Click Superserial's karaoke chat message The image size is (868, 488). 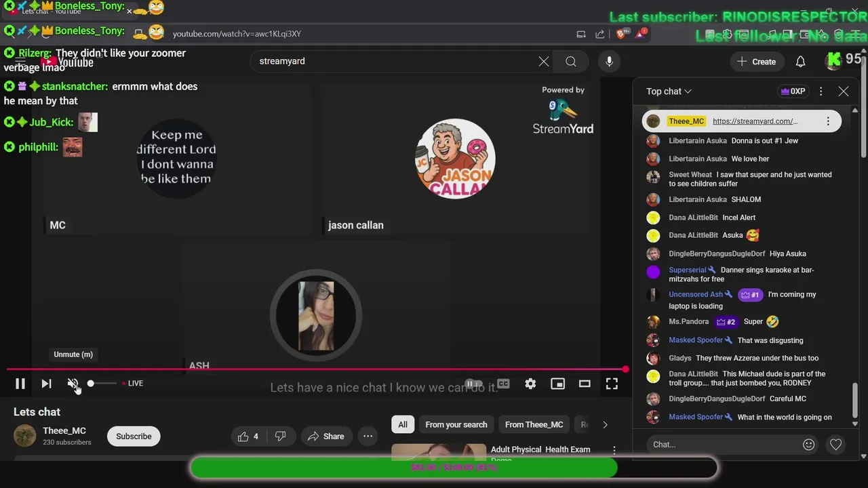click(741, 274)
